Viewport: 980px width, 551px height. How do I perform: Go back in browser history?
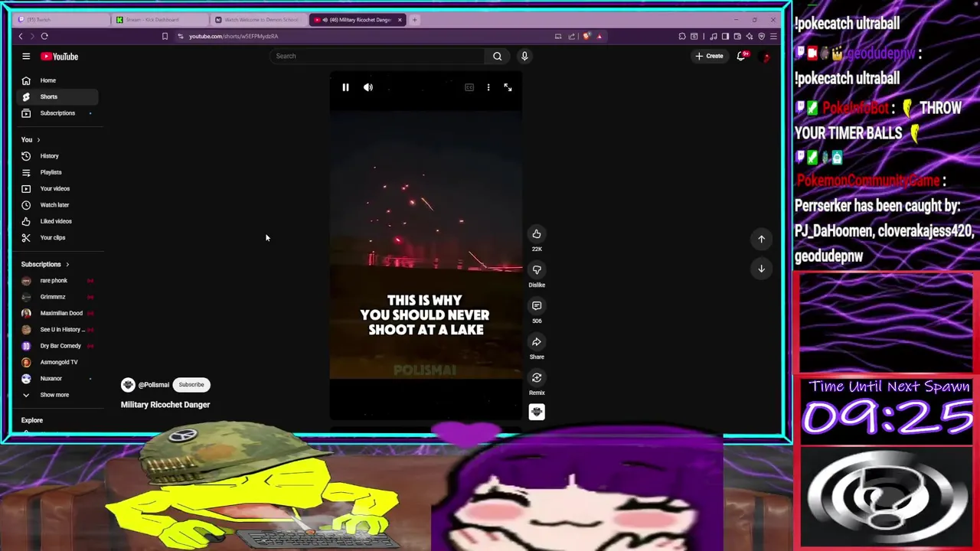click(21, 36)
